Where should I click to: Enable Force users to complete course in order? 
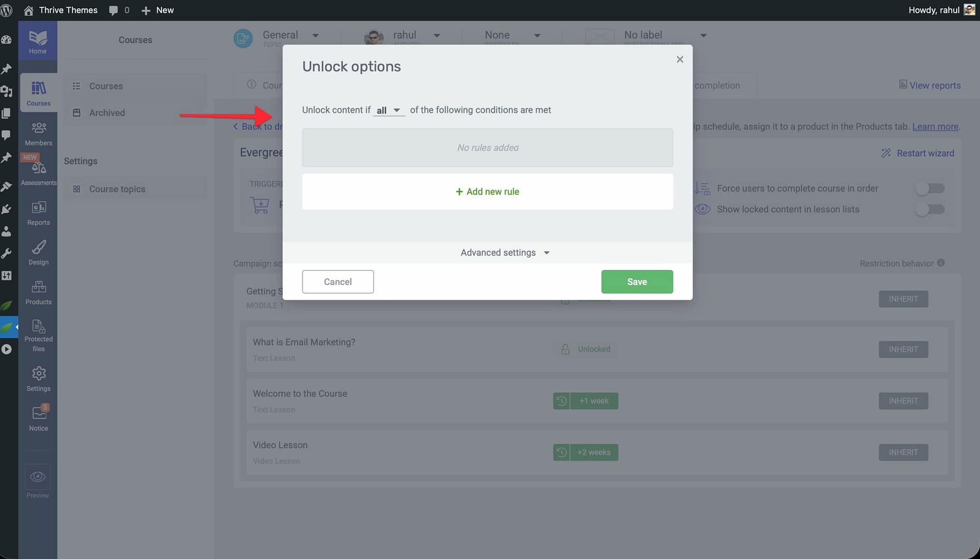pyautogui.click(x=930, y=188)
